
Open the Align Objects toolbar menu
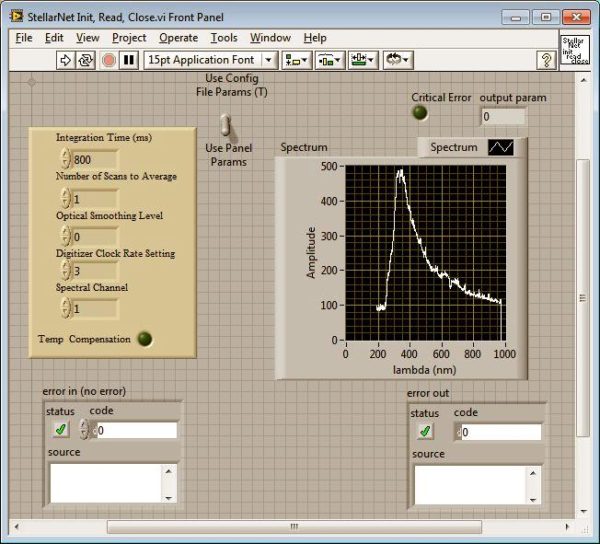coord(297,60)
